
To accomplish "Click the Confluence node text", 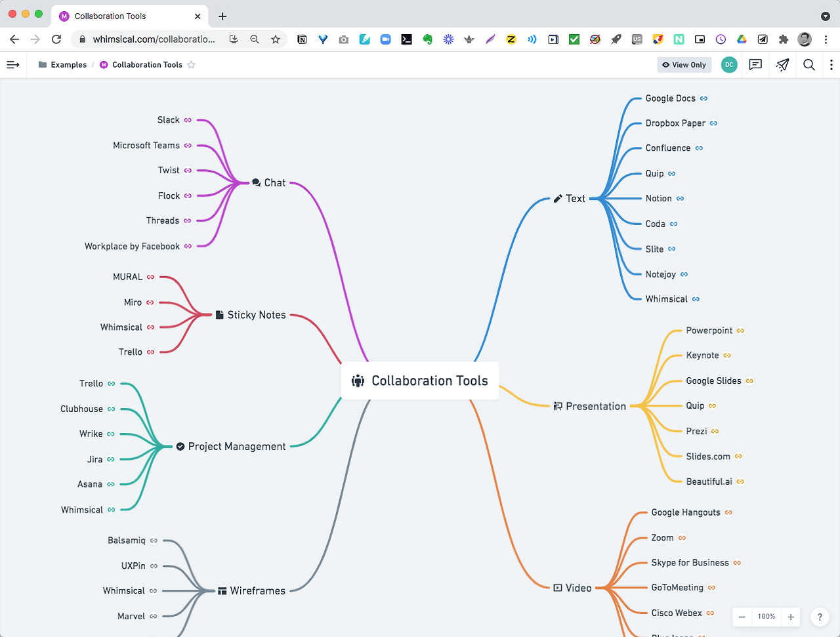I will tap(668, 148).
